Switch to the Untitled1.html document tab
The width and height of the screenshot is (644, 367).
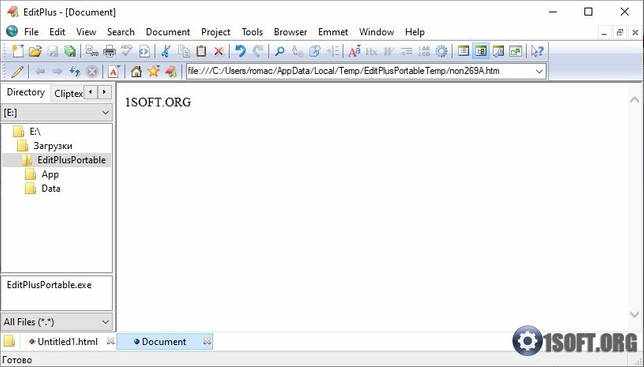pyautogui.click(x=67, y=342)
